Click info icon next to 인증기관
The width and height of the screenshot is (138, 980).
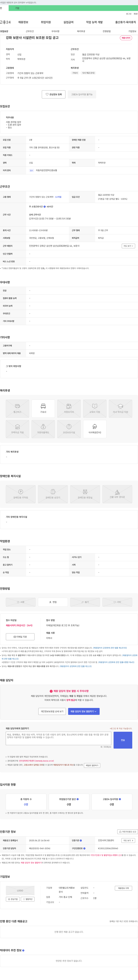pos(81,840)
